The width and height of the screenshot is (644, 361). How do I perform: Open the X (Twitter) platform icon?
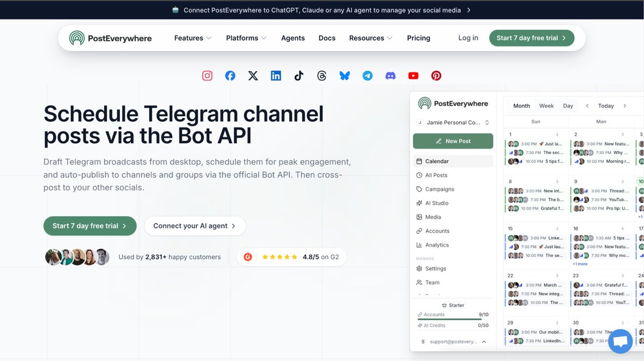click(x=253, y=76)
